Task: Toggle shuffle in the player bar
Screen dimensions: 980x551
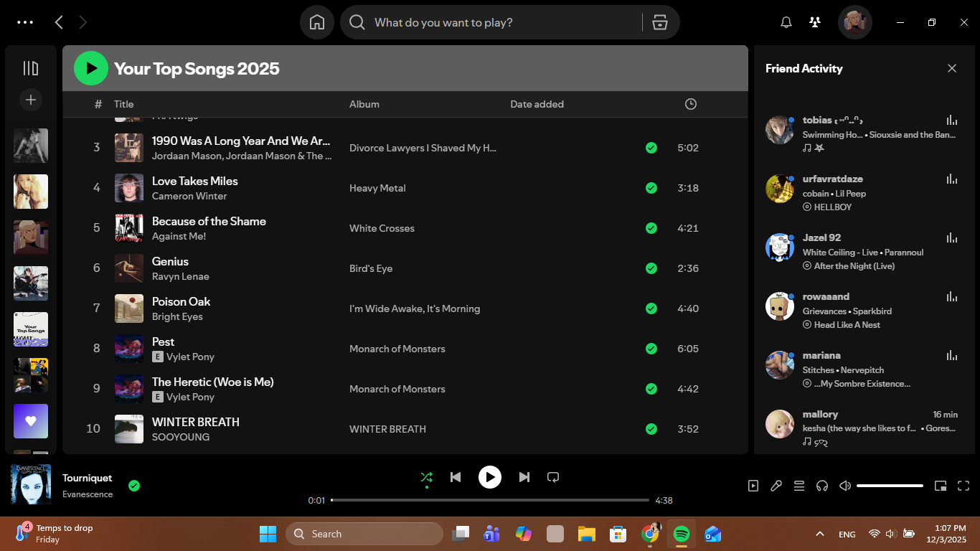Action: coord(427,477)
